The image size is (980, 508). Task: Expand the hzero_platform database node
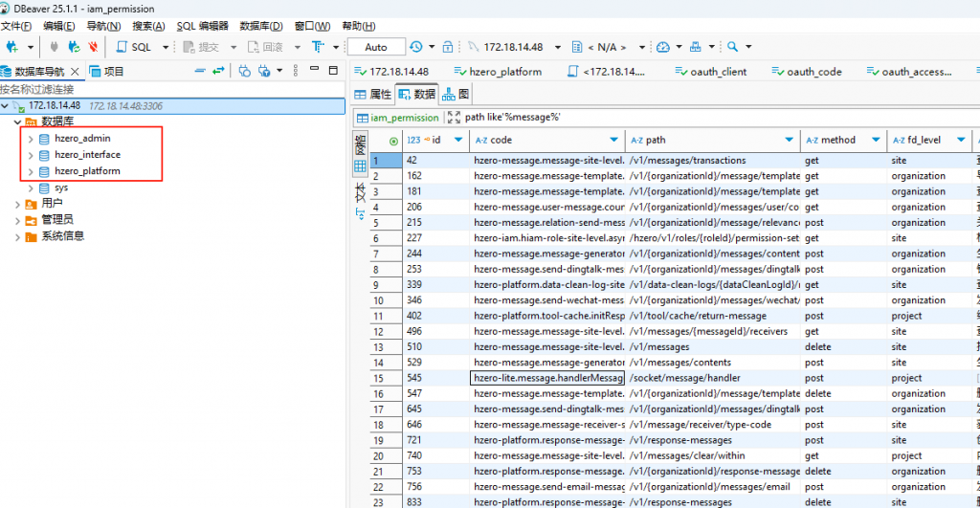pos(31,171)
